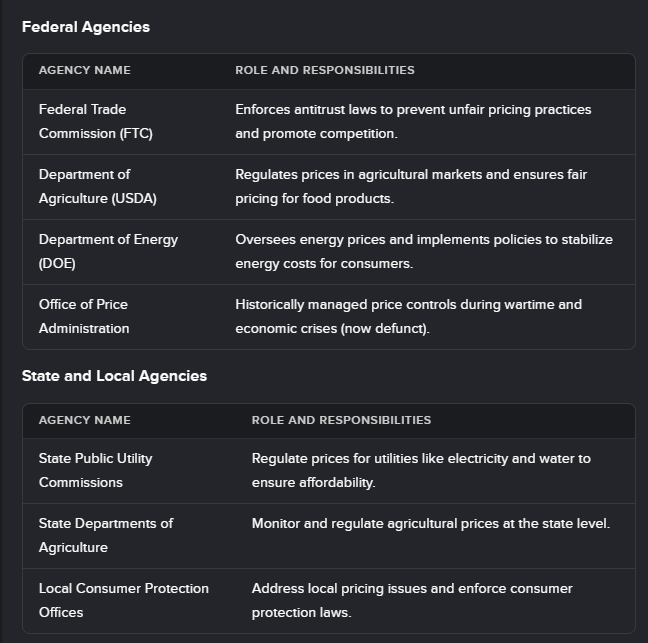Viewport: 648px width, 643px height.
Task: Select the State Public Utility Commissions cell
Action: [96, 470]
